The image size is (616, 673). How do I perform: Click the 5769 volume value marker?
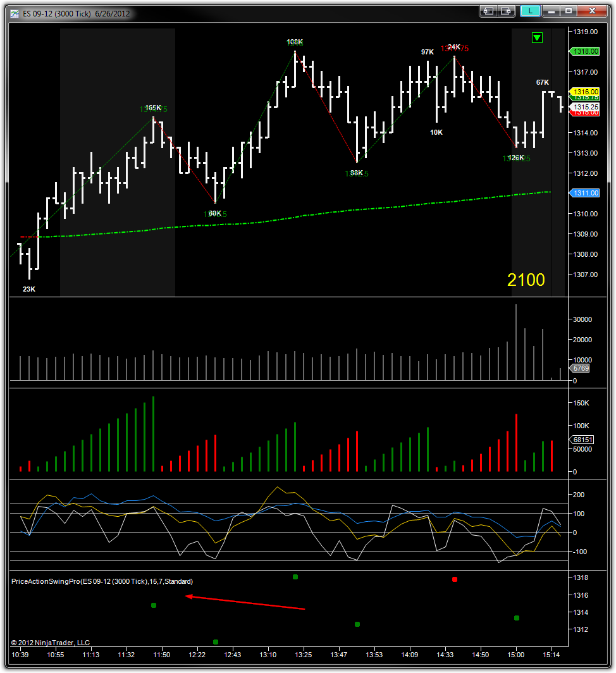click(580, 368)
